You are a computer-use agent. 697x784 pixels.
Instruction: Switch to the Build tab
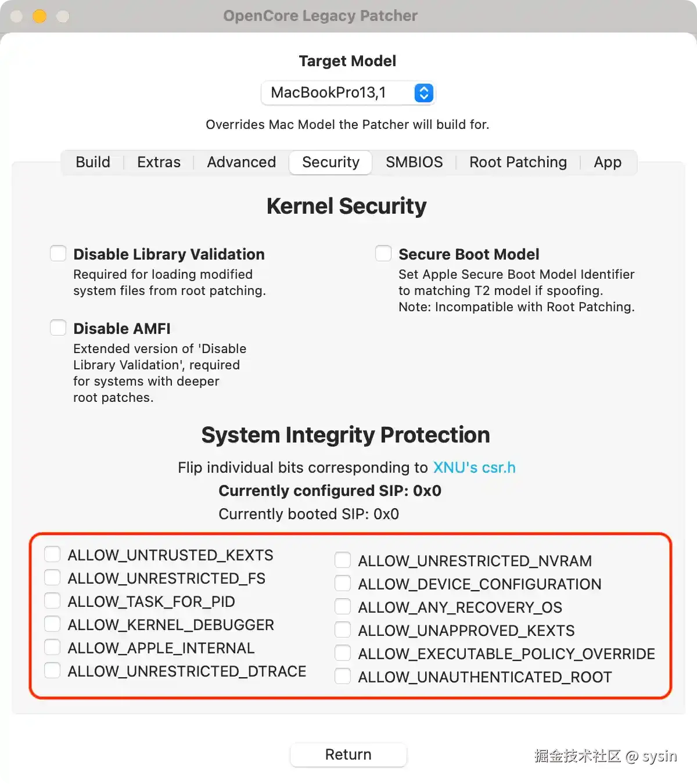point(93,162)
